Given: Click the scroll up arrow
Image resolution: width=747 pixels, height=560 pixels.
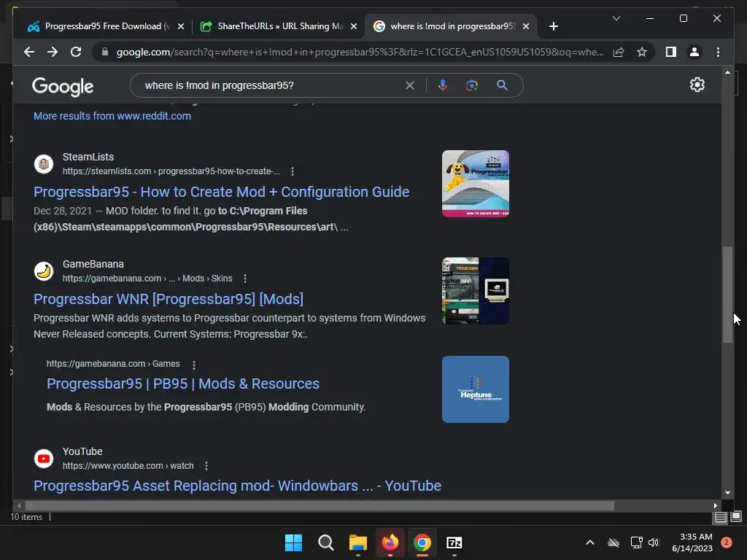Looking at the screenshot, I should coord(727,72).
